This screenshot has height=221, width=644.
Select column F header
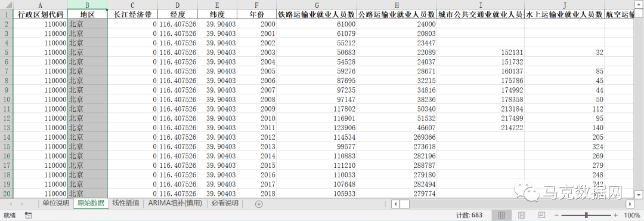coord(256,5)
